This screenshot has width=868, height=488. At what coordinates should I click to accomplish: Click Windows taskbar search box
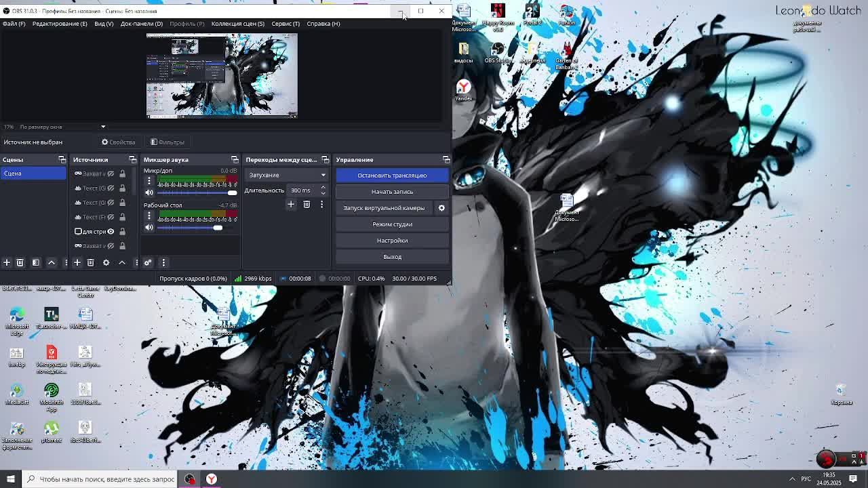point(99,479)
